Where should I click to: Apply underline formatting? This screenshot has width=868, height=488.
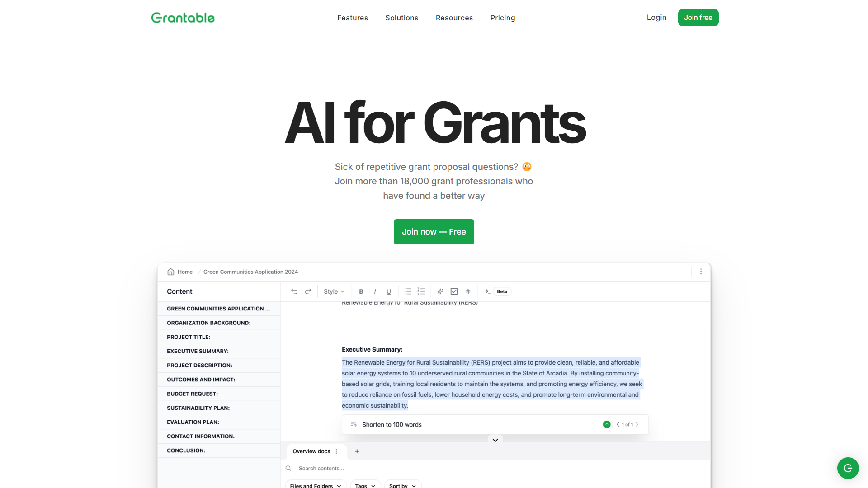pos(388,291)
